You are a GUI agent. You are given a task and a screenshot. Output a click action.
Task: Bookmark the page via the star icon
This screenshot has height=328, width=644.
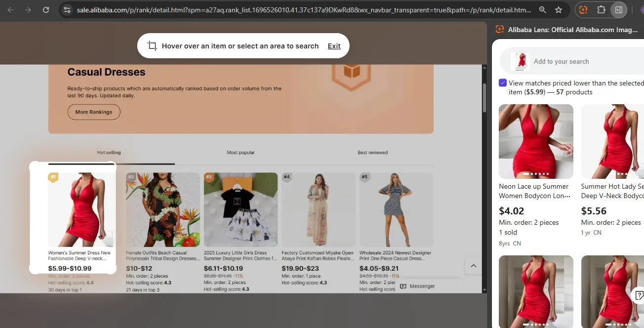click(559, 9)
